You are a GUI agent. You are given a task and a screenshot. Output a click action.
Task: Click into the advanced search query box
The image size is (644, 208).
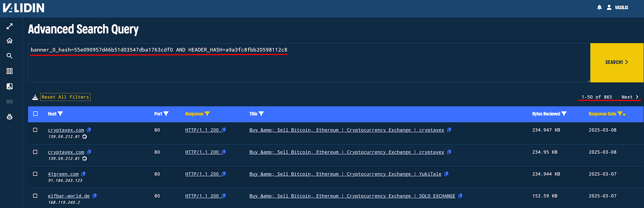pos(309,63)
